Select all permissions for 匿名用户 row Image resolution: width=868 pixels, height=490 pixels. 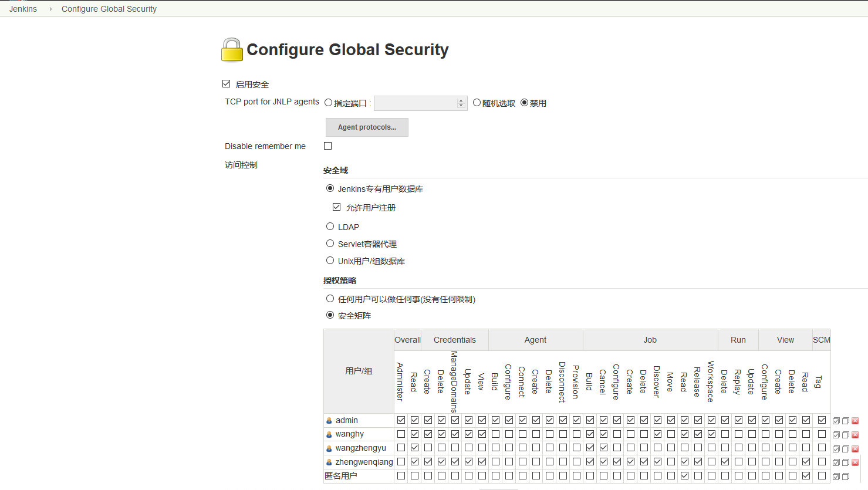[x=836, y=477]
